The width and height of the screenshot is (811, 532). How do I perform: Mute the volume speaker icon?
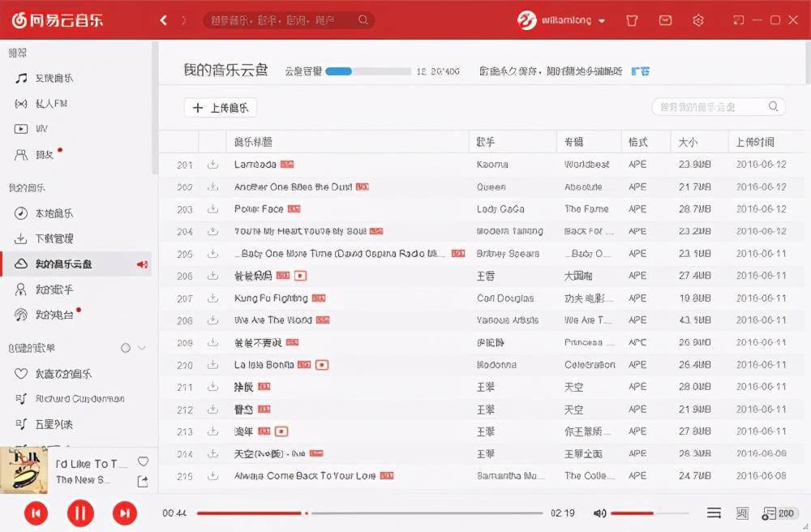click(x=599, y=513)
